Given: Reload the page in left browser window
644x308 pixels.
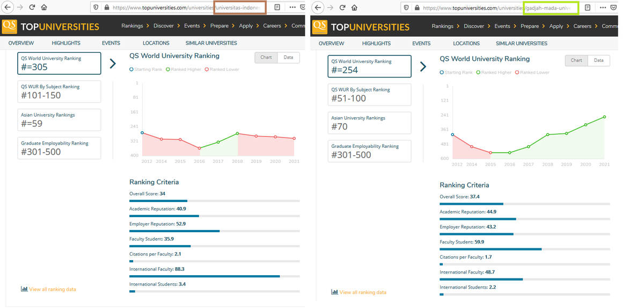Looking at the screenshot, I should (32, 8).
